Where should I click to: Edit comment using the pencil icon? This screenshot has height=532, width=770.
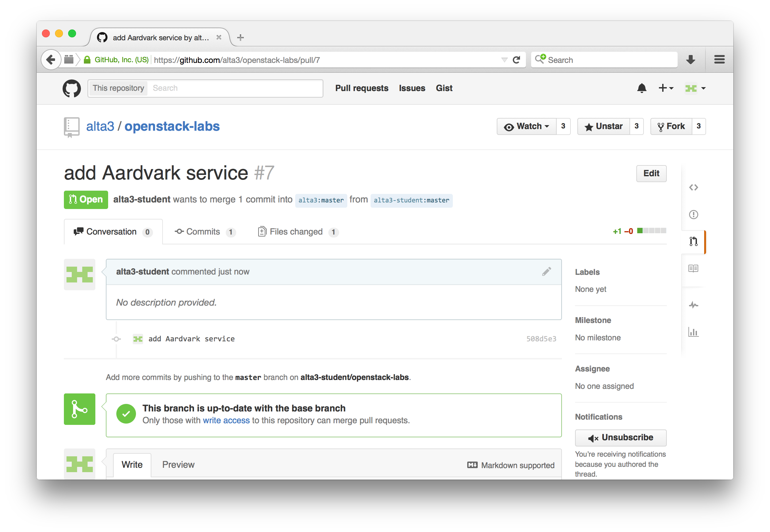[546, 272]
